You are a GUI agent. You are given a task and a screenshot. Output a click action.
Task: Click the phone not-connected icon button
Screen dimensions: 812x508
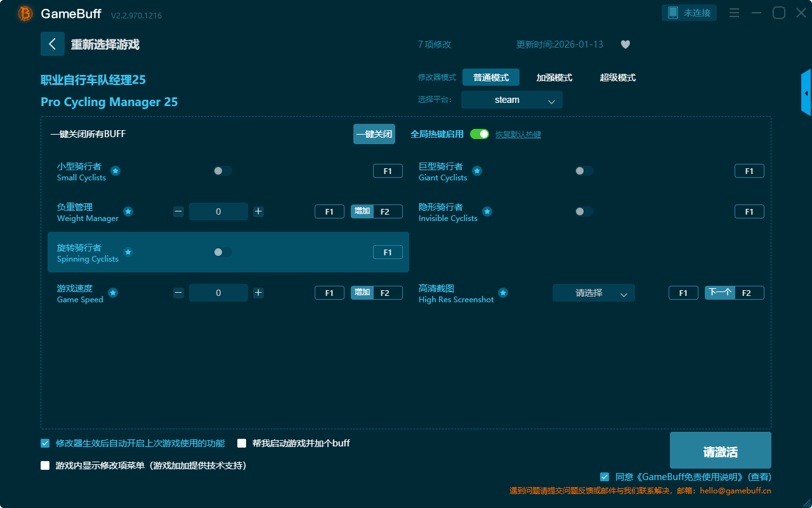pos(689,13)
